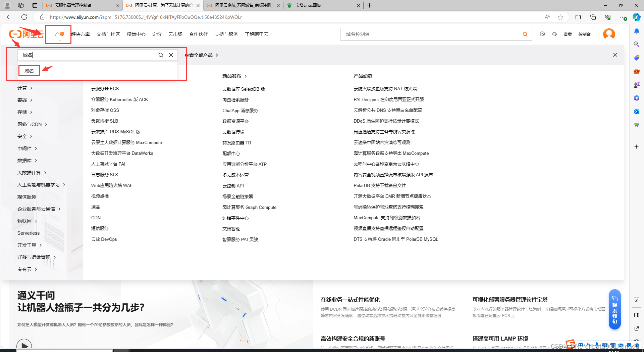The image size is (644, 352).
Task: Open read aloud icon in address bar
Action: pyautogui.click(x=547, y=17)
